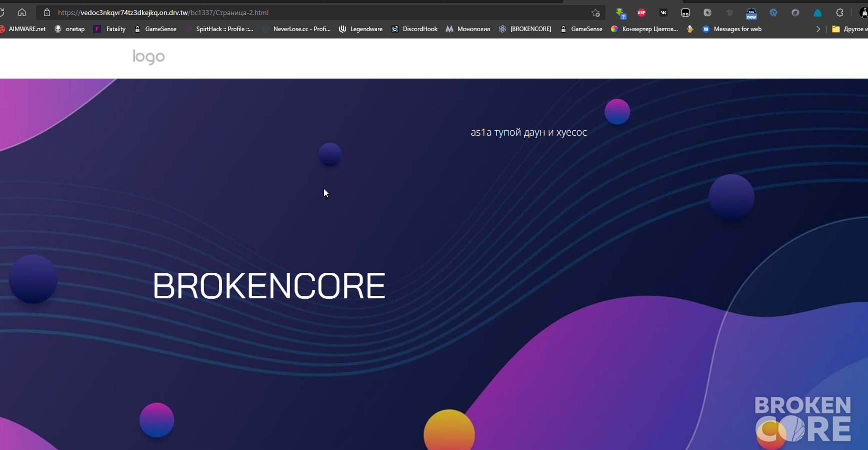This screenshot has height=450, width=868.
Task: Open the teal triangle extension
Action: coord(817,13)
